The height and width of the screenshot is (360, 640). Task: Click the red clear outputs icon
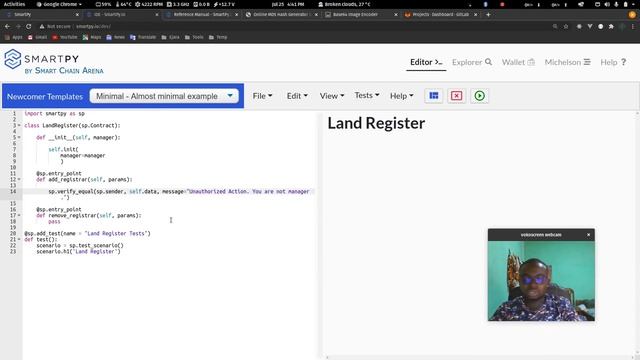456,96
